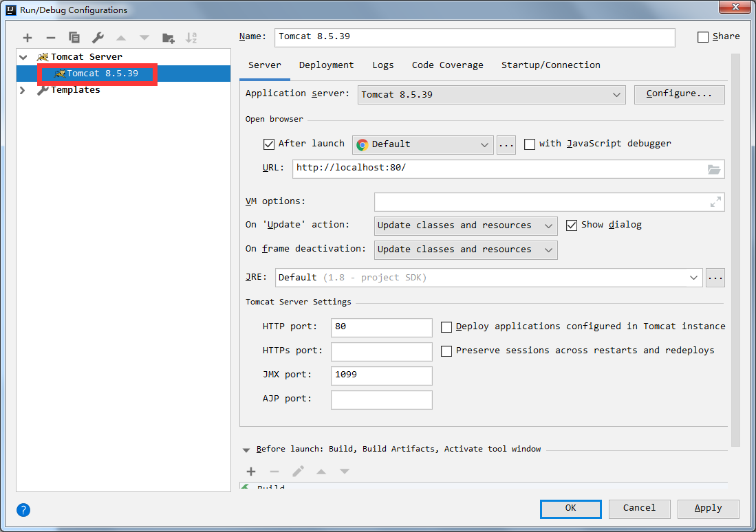This screenshot has height=532, width=756.
Task: Copy the configuration with the duplicate icon
Action: pyautogui.click(x=74, y=38)
